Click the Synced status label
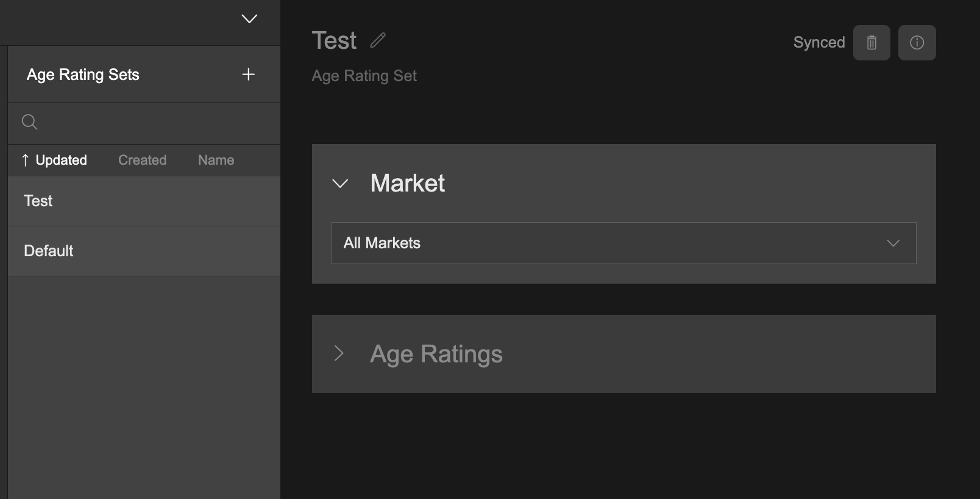 [x=818, y=43]
